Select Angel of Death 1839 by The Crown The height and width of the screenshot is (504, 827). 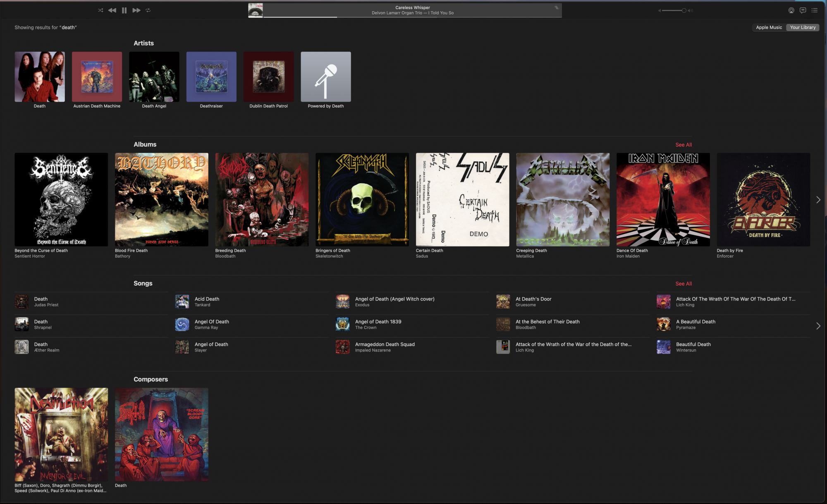412,325
